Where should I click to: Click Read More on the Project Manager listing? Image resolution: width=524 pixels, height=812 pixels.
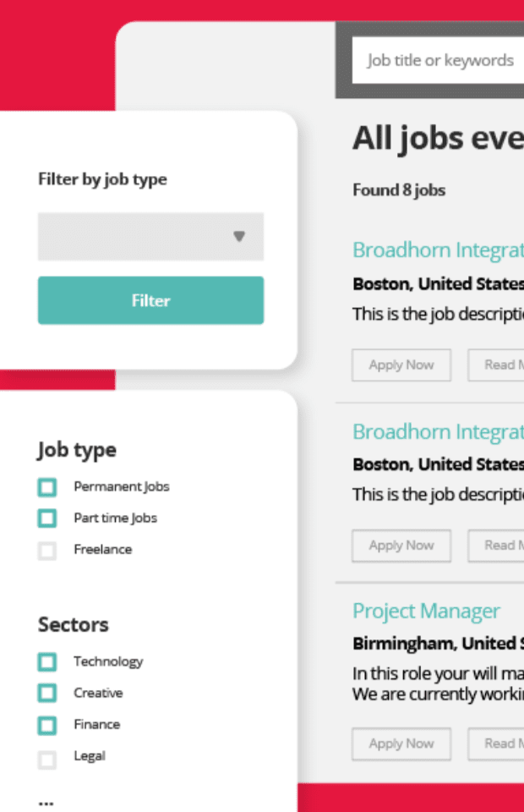(499, 743)
